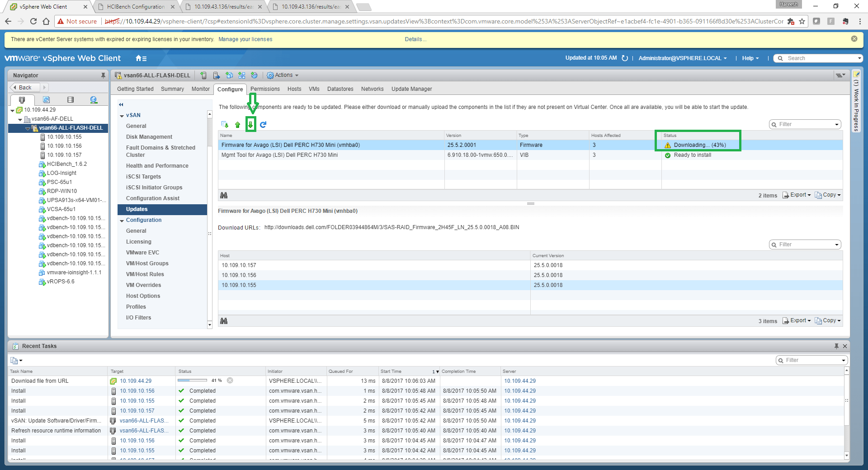
Task: Click the download progress bar in Recent Tasks
Action: [x=192, y=381]
